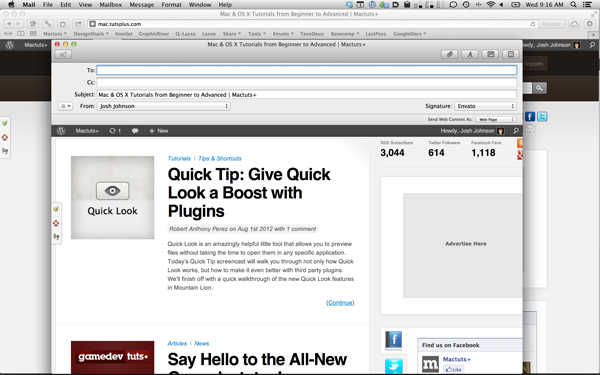This screenshot has width=600, height=375.
Task: Click Safari page's blue Facebook share icon
Action: coord(530,116)
